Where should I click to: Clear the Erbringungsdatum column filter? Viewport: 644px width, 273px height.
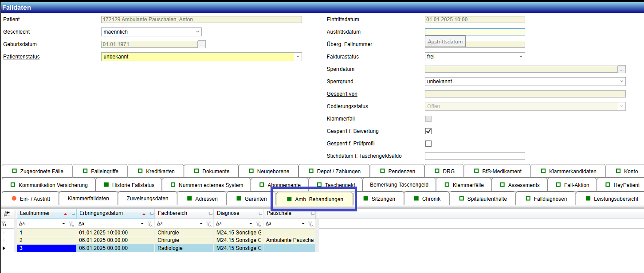click(149, 224)
